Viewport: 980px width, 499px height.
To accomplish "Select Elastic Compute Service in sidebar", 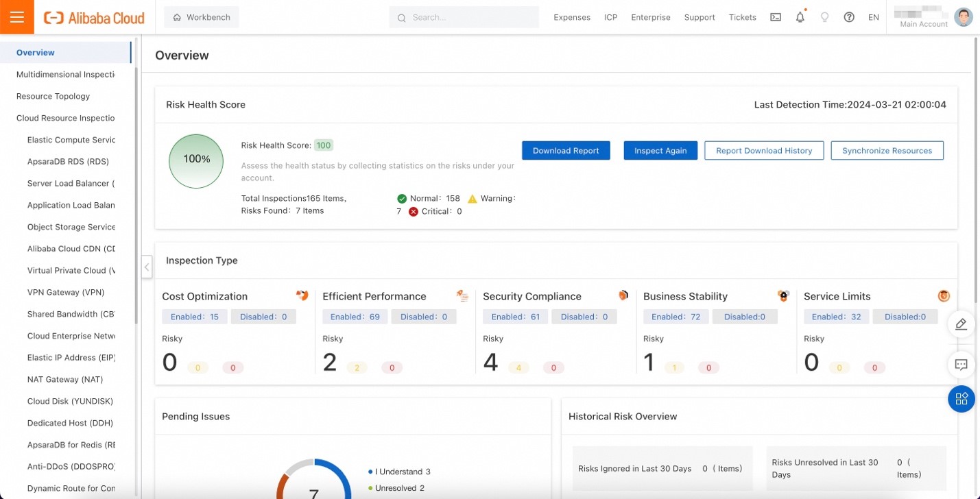I will coord(71,140).
